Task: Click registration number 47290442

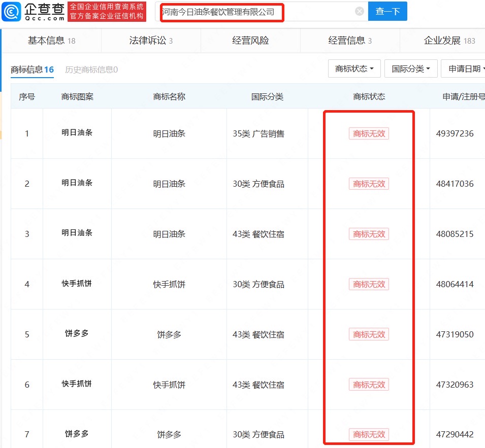Action: (455, 434)
